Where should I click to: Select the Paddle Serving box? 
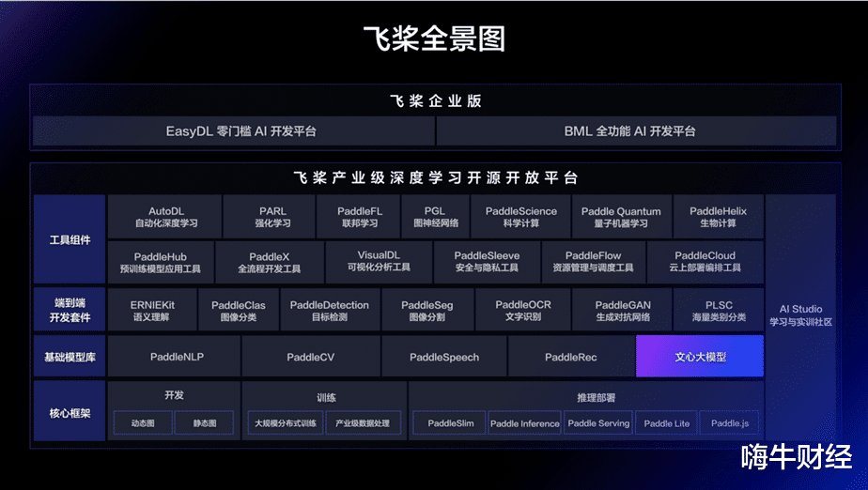pos(598,423)
